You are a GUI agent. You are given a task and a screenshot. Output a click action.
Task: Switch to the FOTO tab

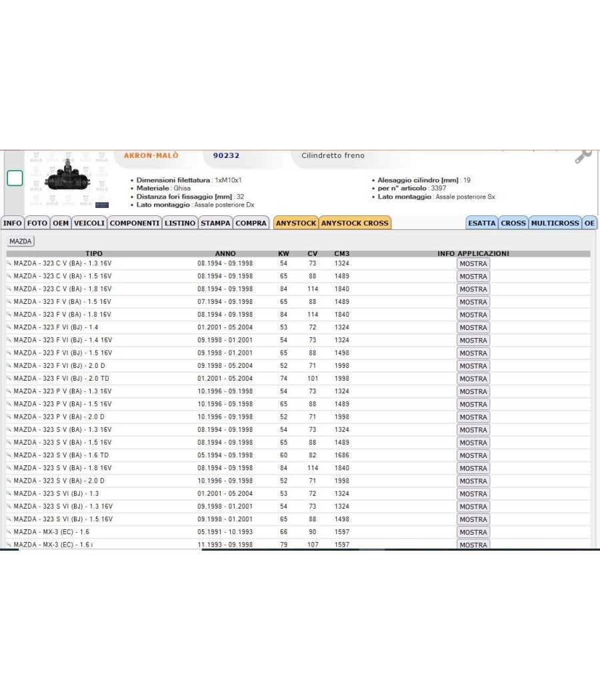click(x=37, y=223)
